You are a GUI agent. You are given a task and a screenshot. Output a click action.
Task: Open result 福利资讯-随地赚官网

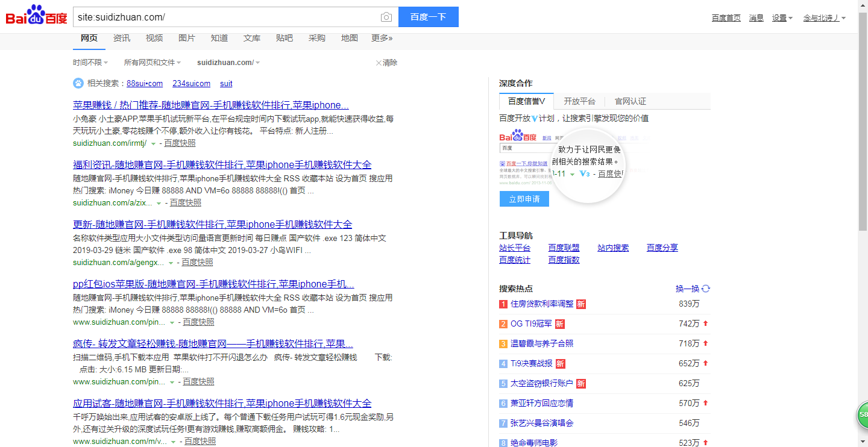pyautogui.click(x=222, y=164)
